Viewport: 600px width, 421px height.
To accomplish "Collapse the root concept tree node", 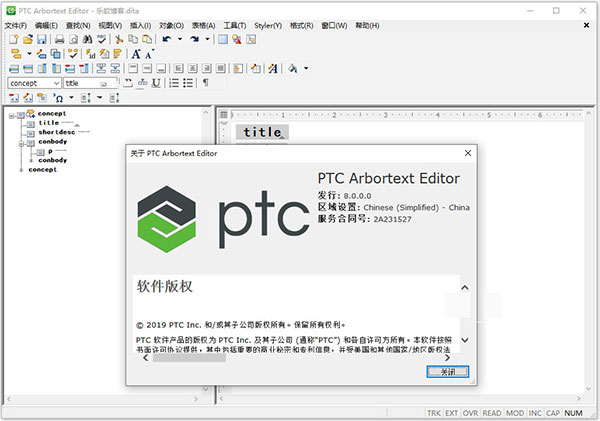I will 10,115.
